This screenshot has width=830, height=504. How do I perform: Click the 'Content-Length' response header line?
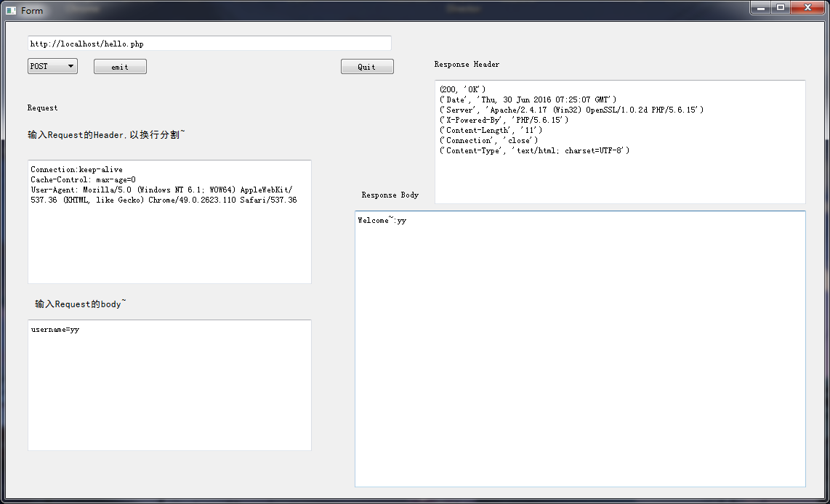491,129
